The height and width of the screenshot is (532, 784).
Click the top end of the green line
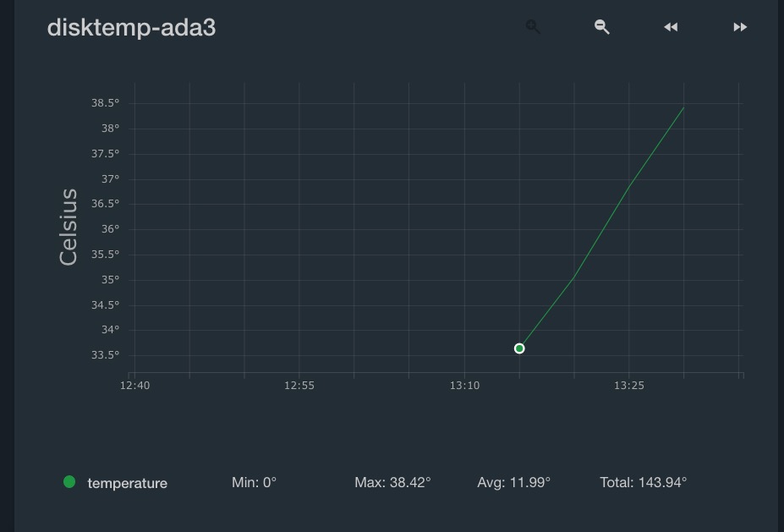coord(683,107)
